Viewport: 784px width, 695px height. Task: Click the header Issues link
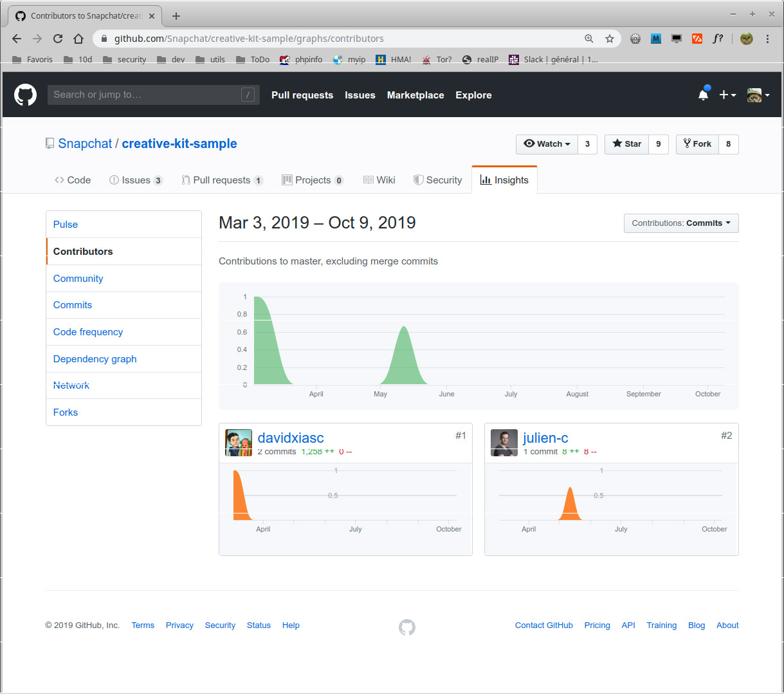360,95
